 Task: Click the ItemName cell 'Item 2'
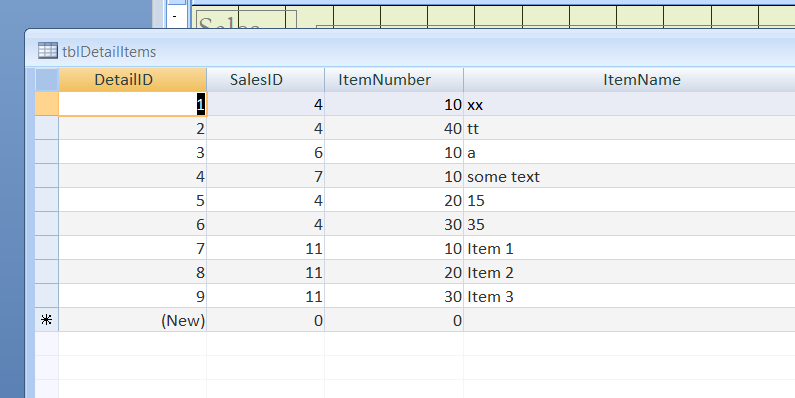point(629,272)
